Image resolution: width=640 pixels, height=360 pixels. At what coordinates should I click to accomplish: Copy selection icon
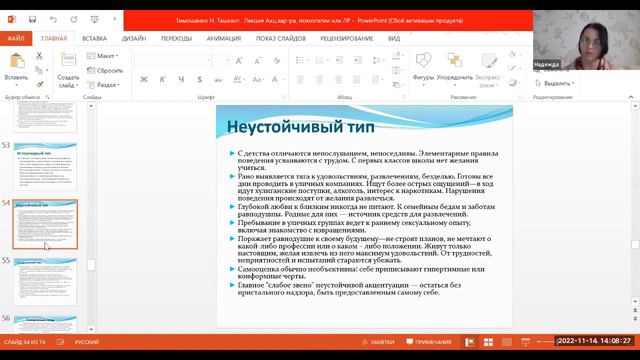point(39,70)
